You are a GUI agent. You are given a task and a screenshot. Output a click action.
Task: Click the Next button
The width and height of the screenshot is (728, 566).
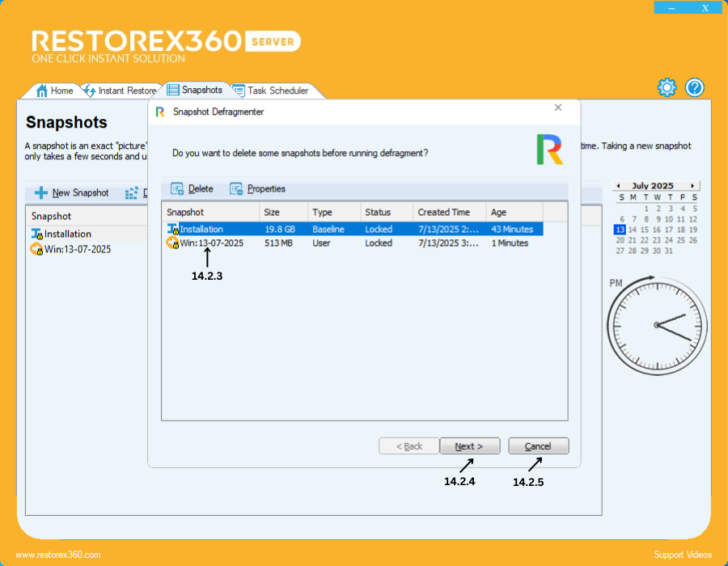(x=469, y=446)
